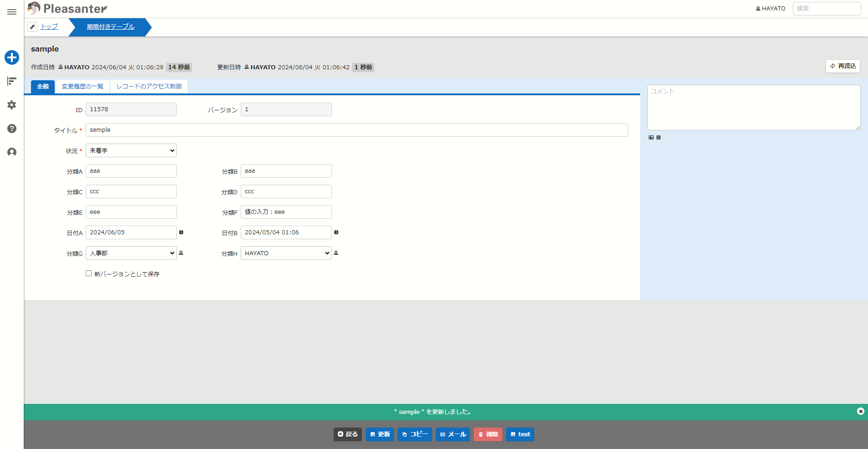Image resolution: width=868 pixels, height=449 pixels.
Task: Click the red 削除 delete button
Action: [488, 434]
